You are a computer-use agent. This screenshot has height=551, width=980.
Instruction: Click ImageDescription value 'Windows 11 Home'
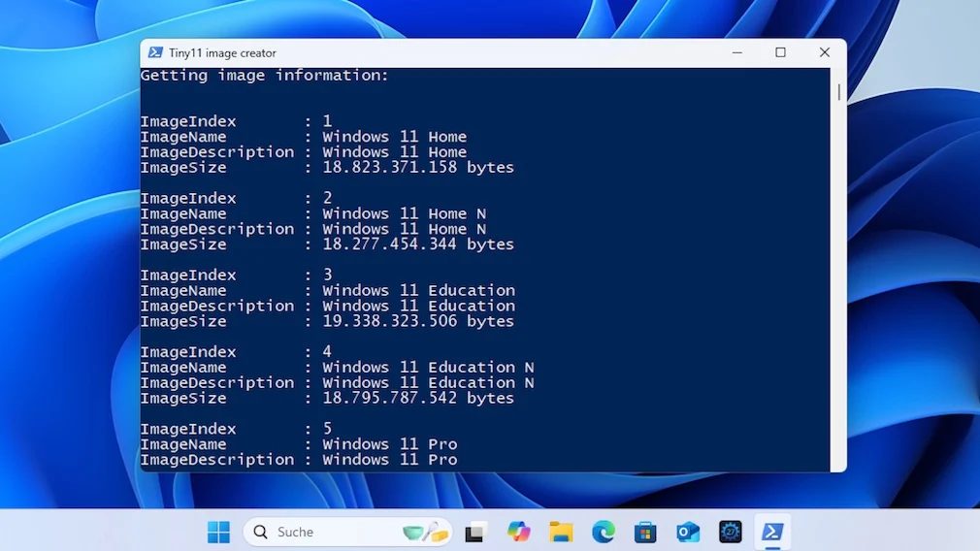tap(394, 152)
